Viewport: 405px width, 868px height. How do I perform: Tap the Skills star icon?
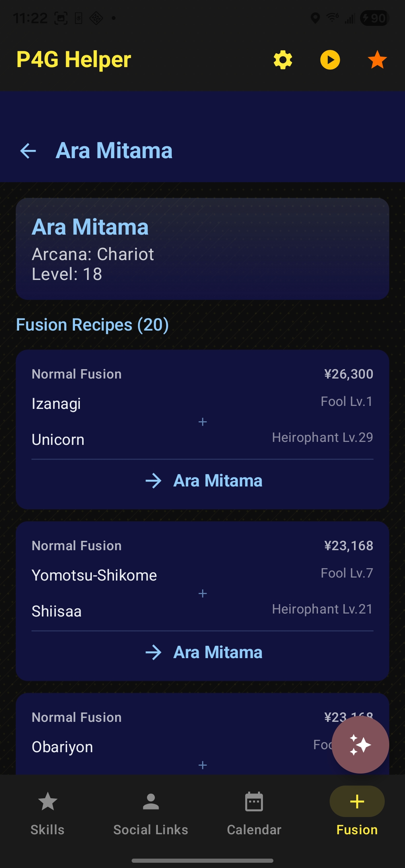tap(48, 802)
